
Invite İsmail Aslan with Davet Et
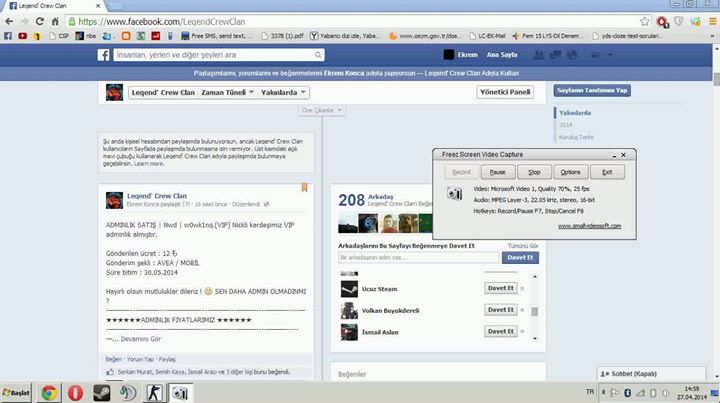coord(501,331)
